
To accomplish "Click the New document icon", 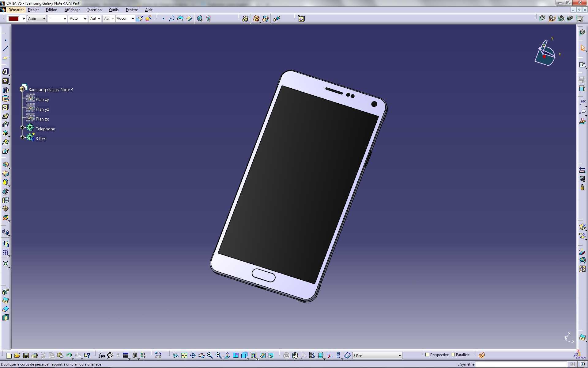I will [9, 355].
